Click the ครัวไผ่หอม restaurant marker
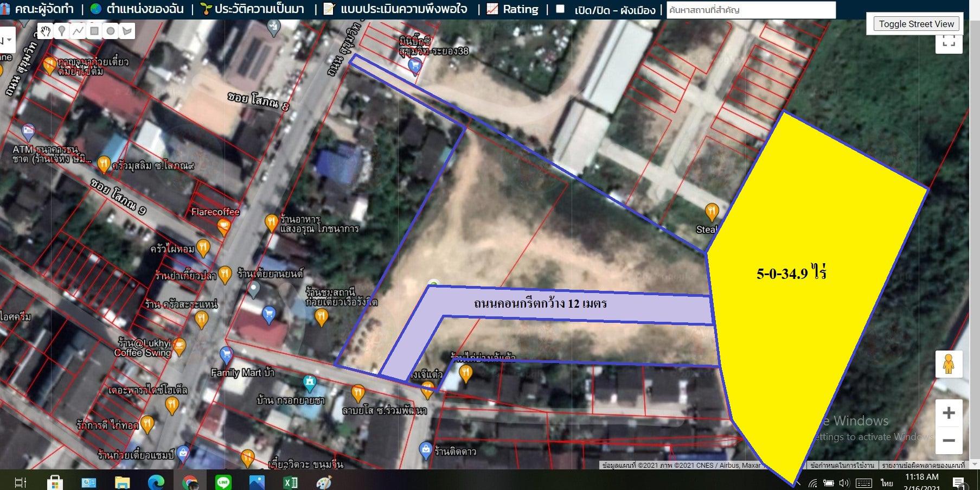This screenshot has height=490, width=980. [203, 248]
